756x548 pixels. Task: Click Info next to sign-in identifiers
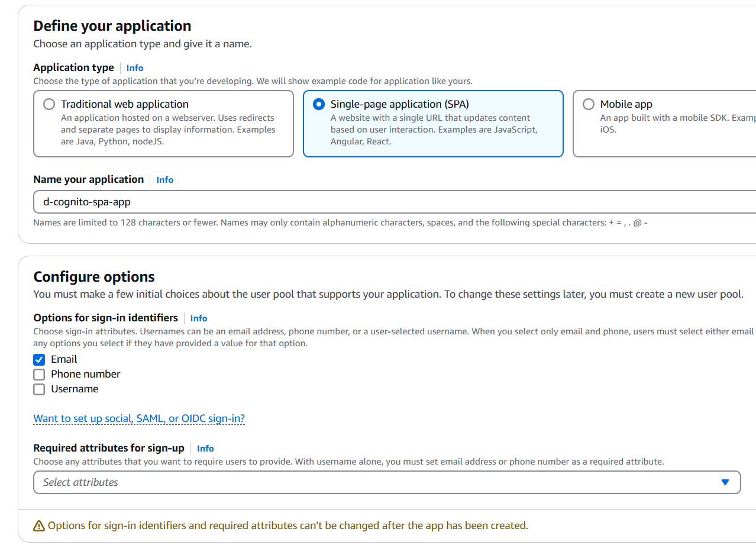[x=199, y=318]
